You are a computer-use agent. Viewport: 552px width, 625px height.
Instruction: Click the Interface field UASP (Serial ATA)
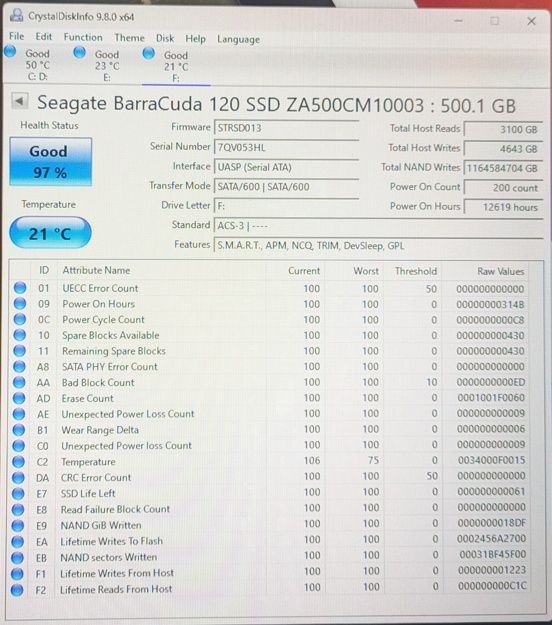point(287,167)
